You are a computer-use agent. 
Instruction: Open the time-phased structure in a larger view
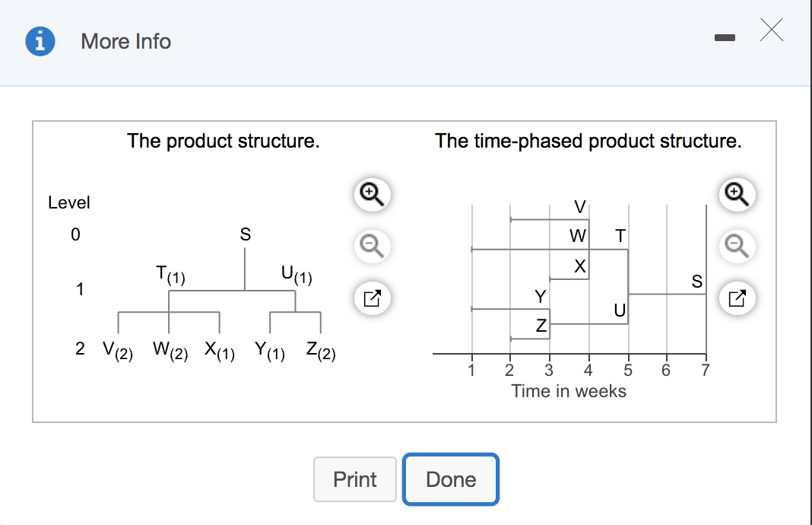[x=737, y=298]
